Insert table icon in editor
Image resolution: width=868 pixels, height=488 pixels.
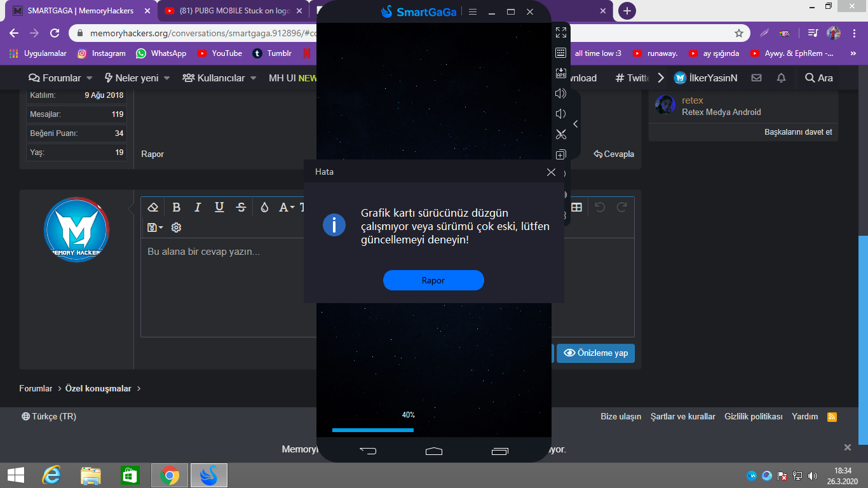[576, 207]
